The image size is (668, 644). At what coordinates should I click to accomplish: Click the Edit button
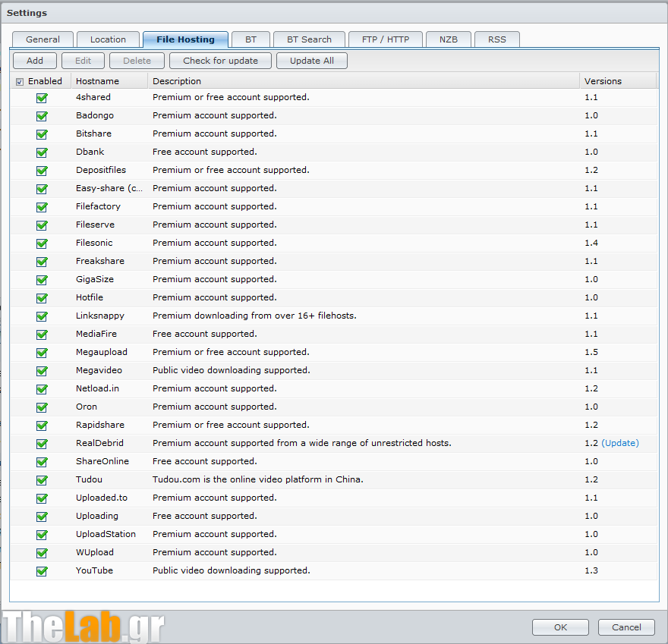83,61
